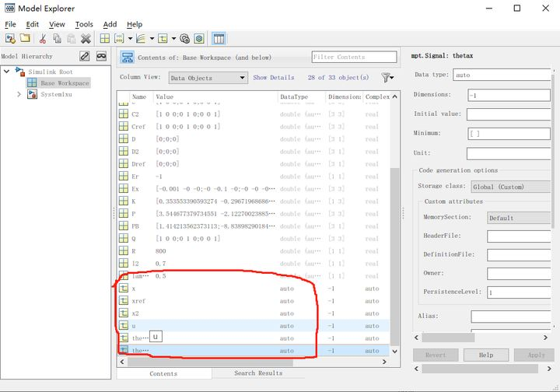Image resolution: width=560 pixels, height=392 pixels.
Task: Select the R variable row icon
Action: coord(124,251)
